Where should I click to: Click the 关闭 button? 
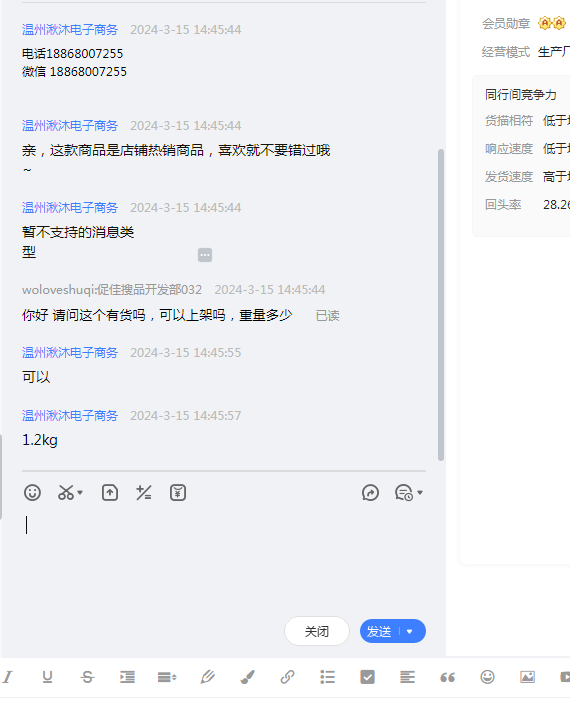click(317, 631)
